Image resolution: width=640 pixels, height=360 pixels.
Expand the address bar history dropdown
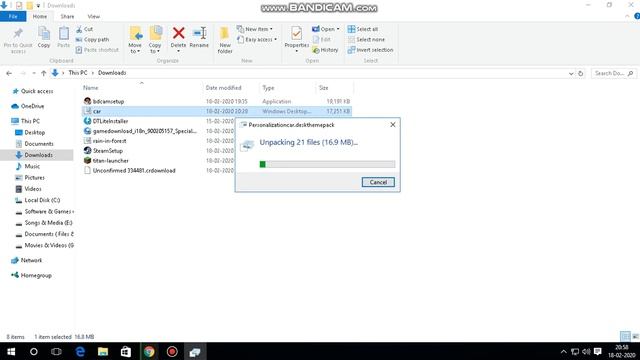[571, 73]
